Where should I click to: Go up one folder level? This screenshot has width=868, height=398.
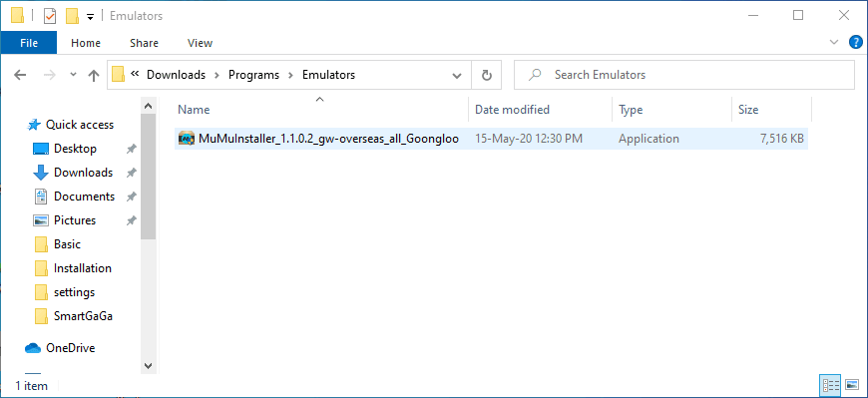click(x=94, y=75)
